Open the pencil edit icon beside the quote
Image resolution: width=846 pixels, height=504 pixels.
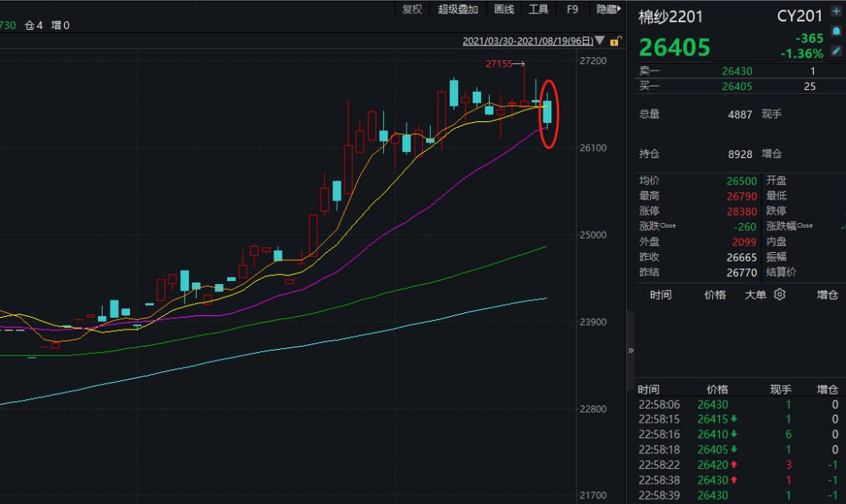(x=836, y=49)
